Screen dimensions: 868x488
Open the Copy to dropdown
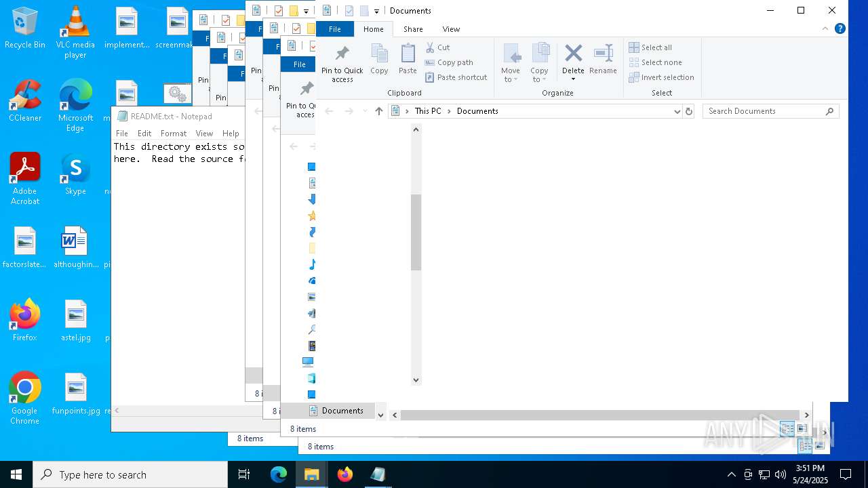[539, 75]
